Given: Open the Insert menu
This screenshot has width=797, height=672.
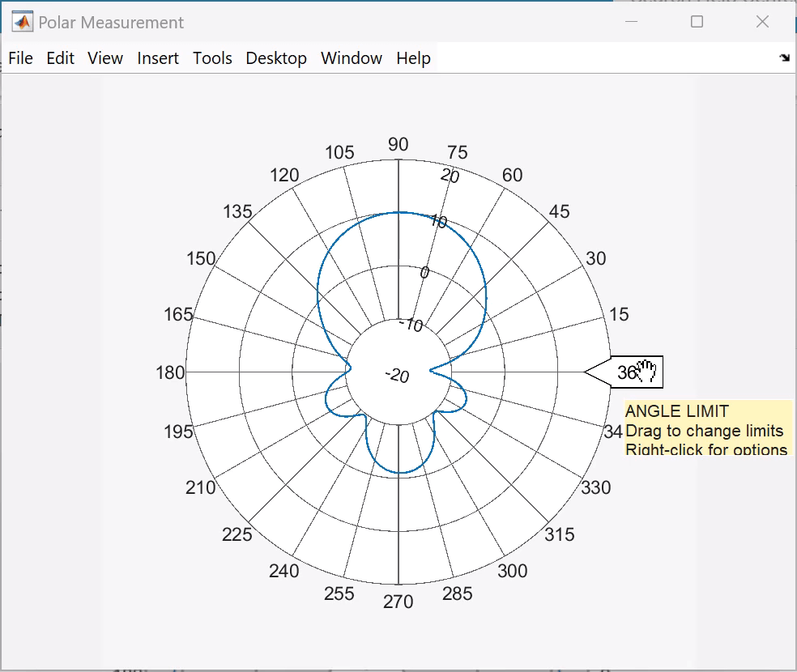Looking at the screenshot, I should point(158,58).
